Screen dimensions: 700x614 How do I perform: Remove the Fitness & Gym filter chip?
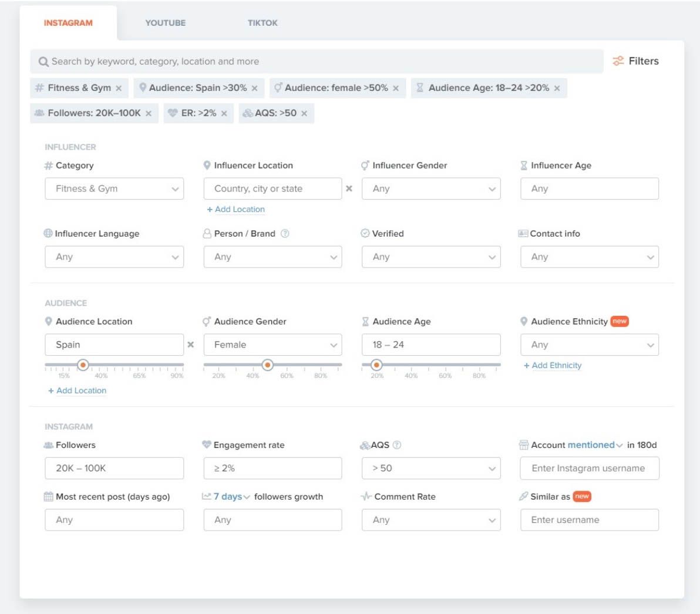click(x=120, y=87)
